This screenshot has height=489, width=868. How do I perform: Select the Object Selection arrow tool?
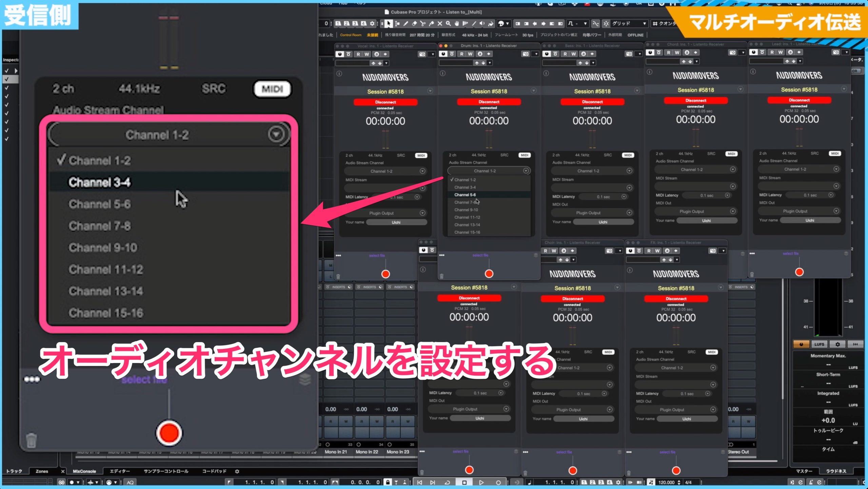(x=389, y=23)
